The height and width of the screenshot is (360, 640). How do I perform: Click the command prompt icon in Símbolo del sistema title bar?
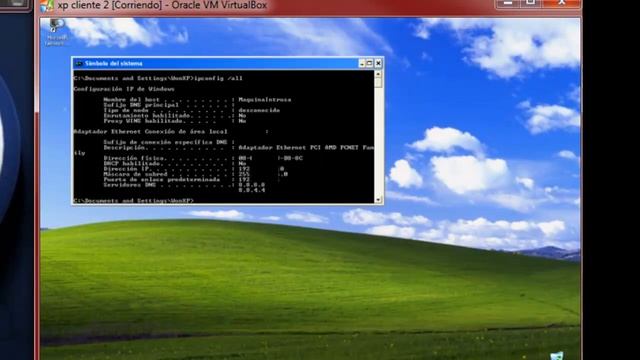click(x=79, y=63)
